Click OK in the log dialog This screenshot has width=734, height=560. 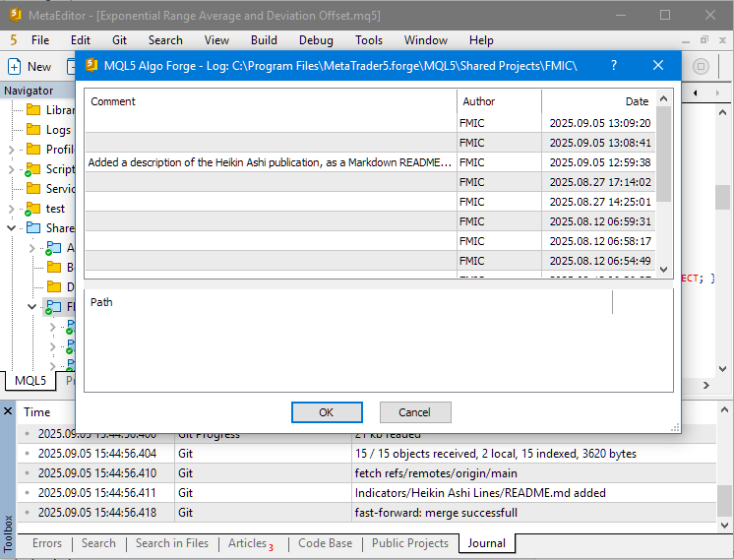pyautogui.click(x=327, y=412)
